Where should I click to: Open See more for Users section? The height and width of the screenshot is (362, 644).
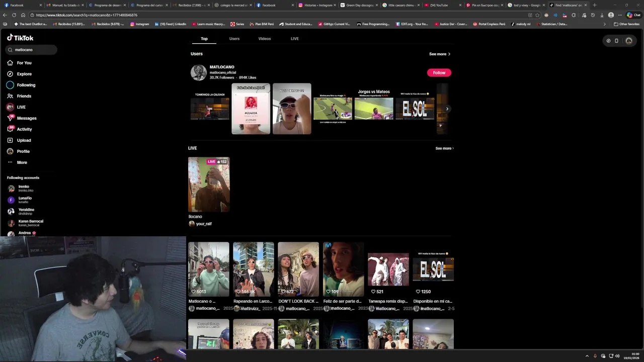pos(440,54)
